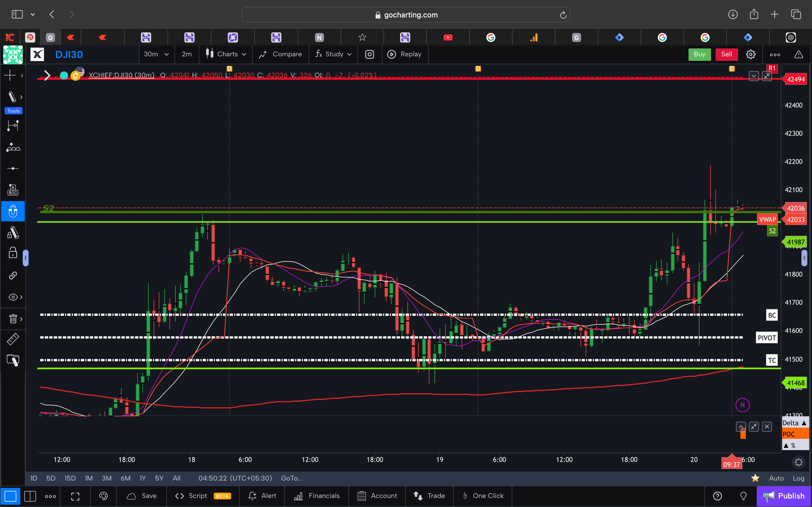
Task: Open the 30m timeframe dropdown
Action: click(156, 54)
